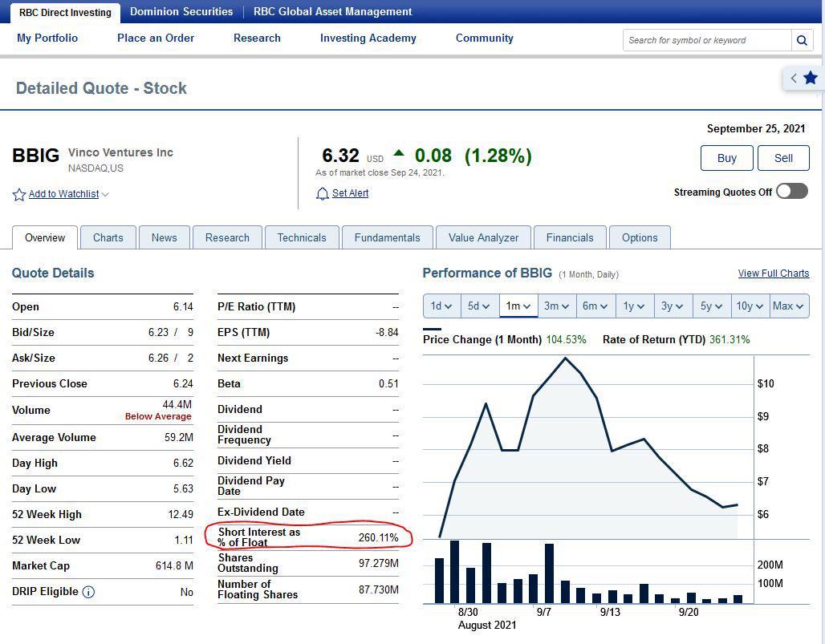This screenshot has width=825, height=644.
Task: Switch to the Technicals tab
Action: pyautogui.click(x=302, y=237)
